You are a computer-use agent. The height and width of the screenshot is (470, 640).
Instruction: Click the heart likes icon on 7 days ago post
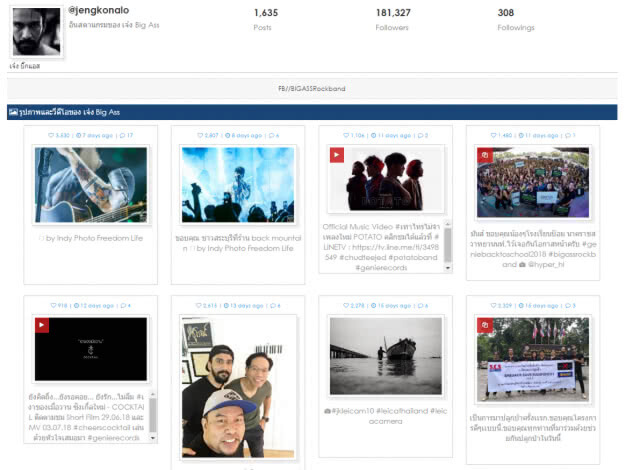pos(51,135)
